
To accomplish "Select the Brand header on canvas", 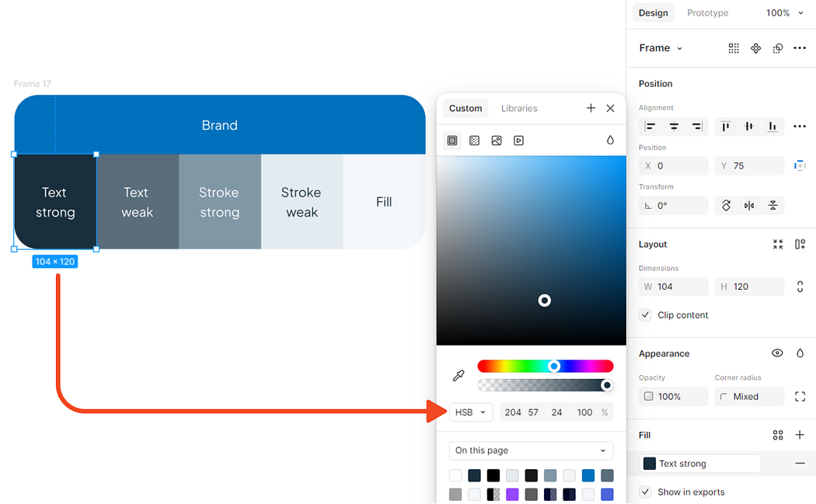I will click(x=220, y=125).
